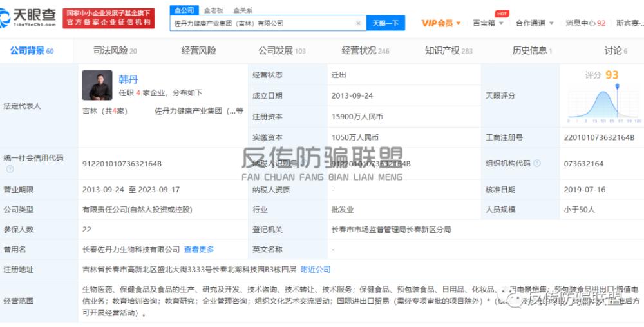Clear the search box with the X icon
644x327 pixels.
coord(358,23)
